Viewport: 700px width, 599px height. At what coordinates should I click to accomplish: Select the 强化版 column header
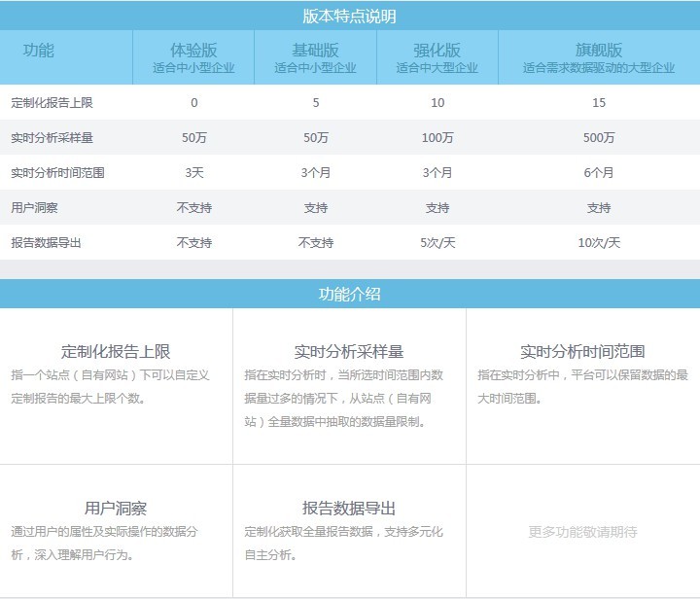point(437,51)
